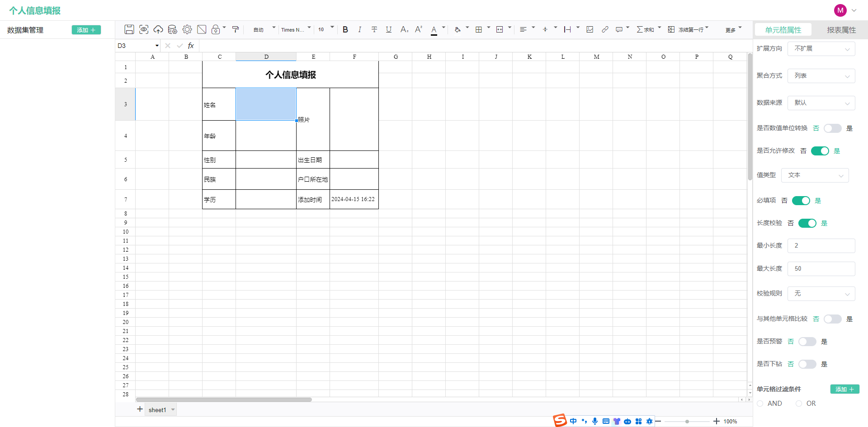Toggle 是否数值单位转换 switch
The width and height of the screenshot is (868, 427).
point(832,128)
